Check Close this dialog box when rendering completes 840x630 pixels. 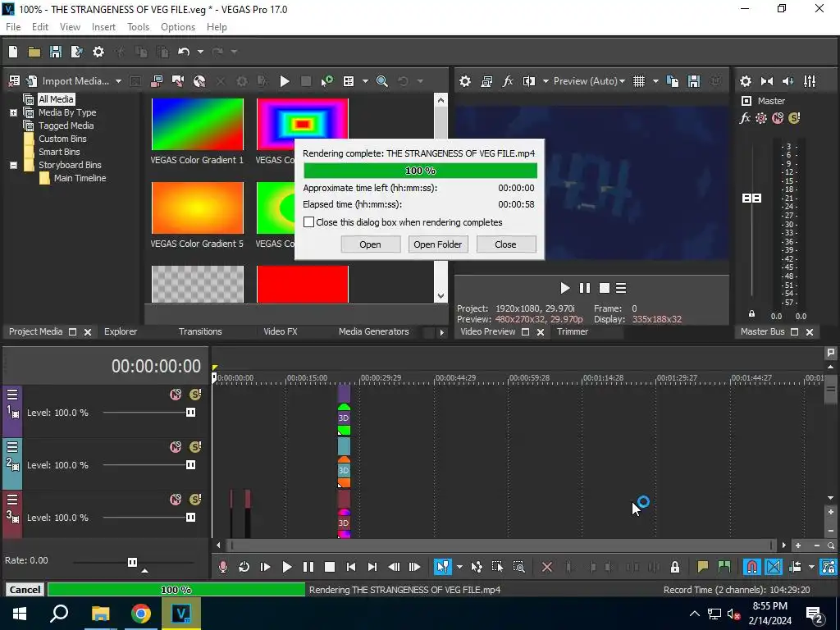[x=308, y=221]
